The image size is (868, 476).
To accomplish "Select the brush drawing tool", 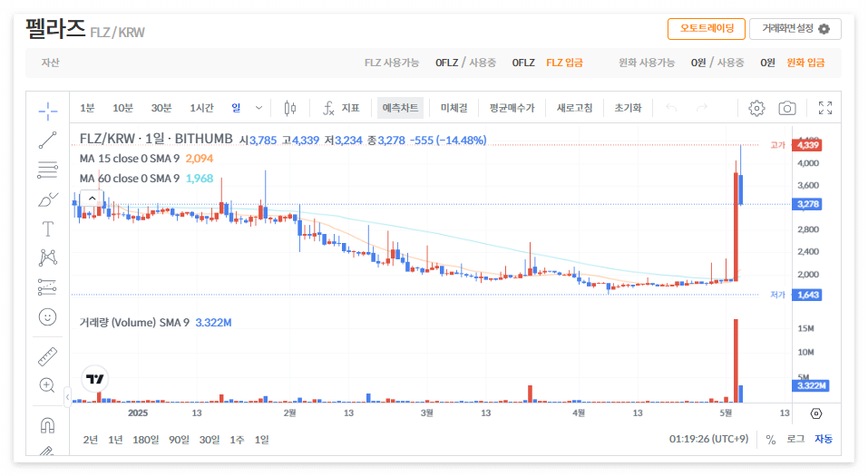I will tap(47, 199).
